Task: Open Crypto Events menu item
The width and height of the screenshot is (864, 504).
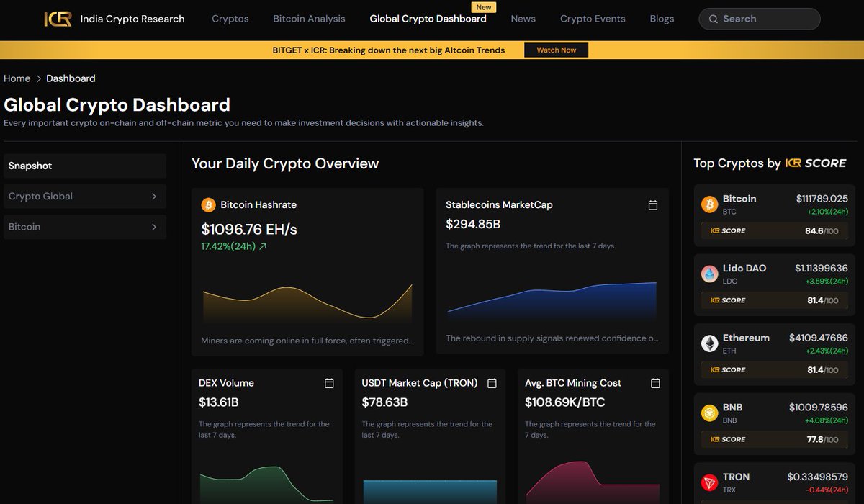Action: tap(593, 19)
